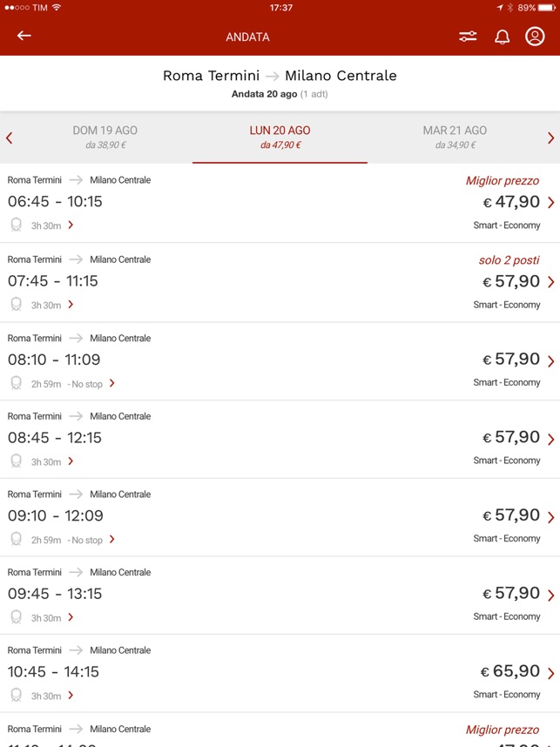Go to next dates with right chevron
This screenshot has height=747, width=560.
coord(551,138)
